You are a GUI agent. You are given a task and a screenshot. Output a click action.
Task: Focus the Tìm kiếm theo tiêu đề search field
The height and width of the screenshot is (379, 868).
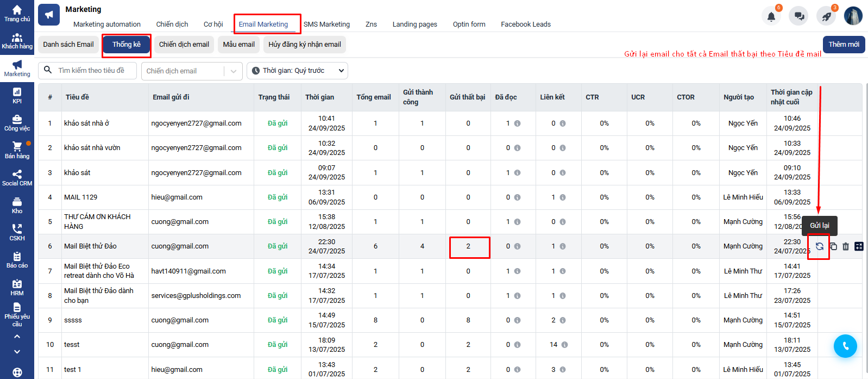tap(91, 71)
